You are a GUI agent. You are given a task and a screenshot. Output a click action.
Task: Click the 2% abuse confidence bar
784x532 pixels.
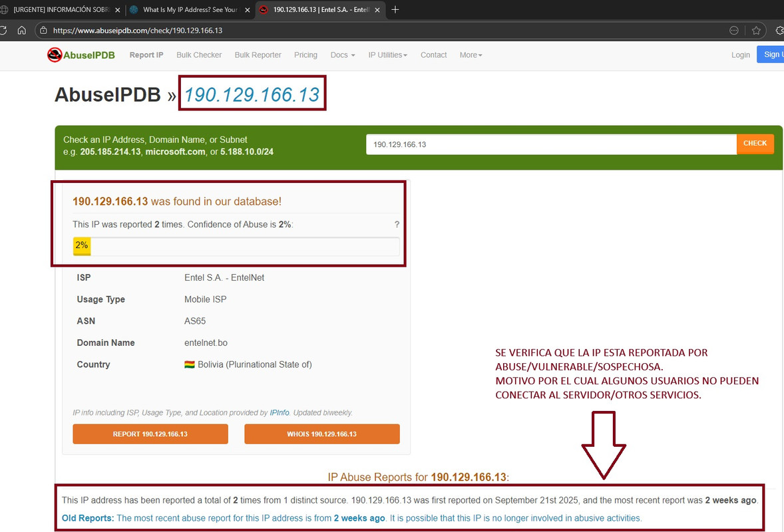[x=236, y=246]
